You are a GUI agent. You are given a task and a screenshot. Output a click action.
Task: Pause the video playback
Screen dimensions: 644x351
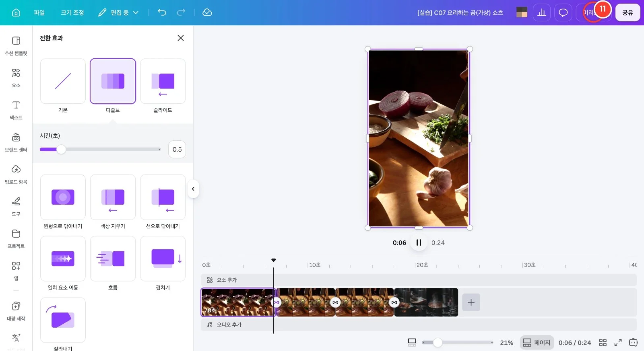coord(419,242)
